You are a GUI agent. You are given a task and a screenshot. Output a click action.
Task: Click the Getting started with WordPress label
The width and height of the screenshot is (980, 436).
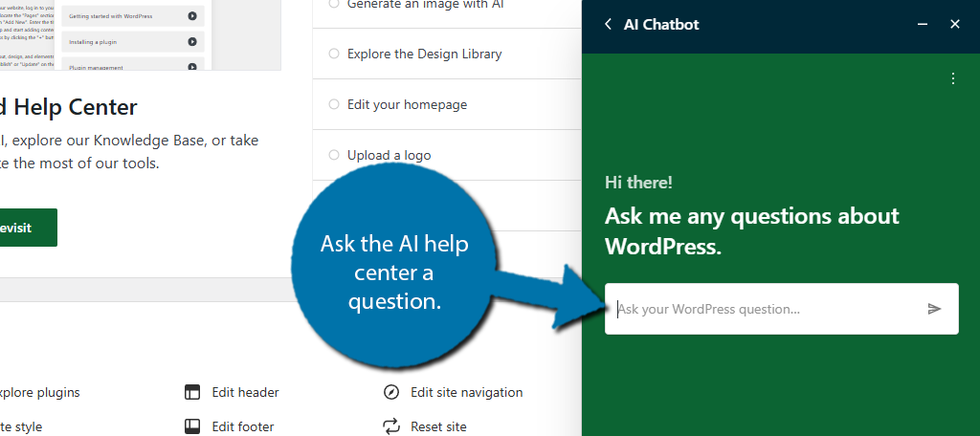point(111,16)
